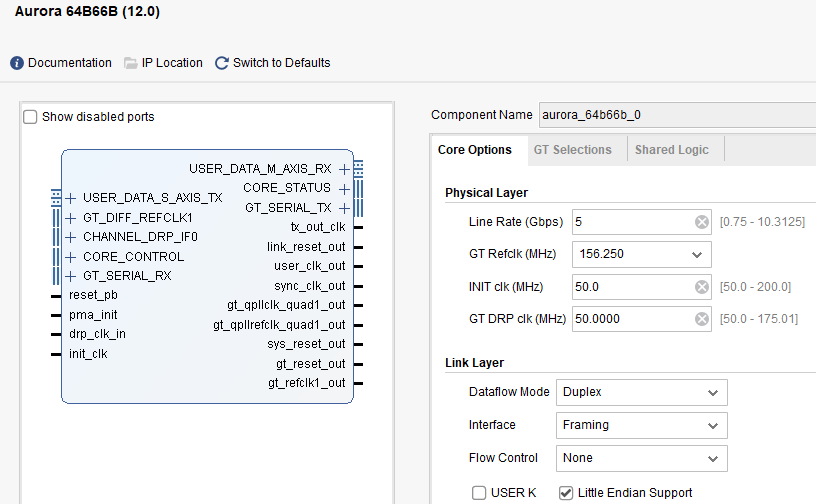Open the GT Refclk (MHz) dropdown
The image size is (816, 504).
pos(641,254)
